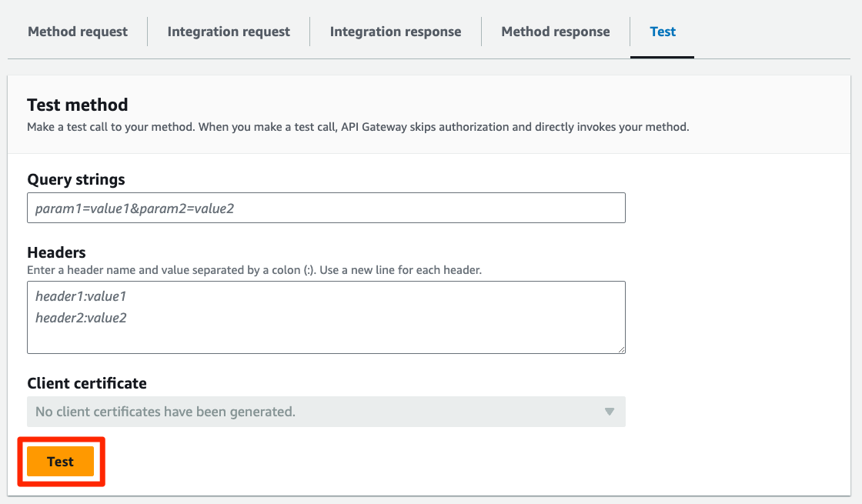The width and height of the screenshot is (862, 504).
Task: Select the Integration response tab
Action: [x=396, y=32]
